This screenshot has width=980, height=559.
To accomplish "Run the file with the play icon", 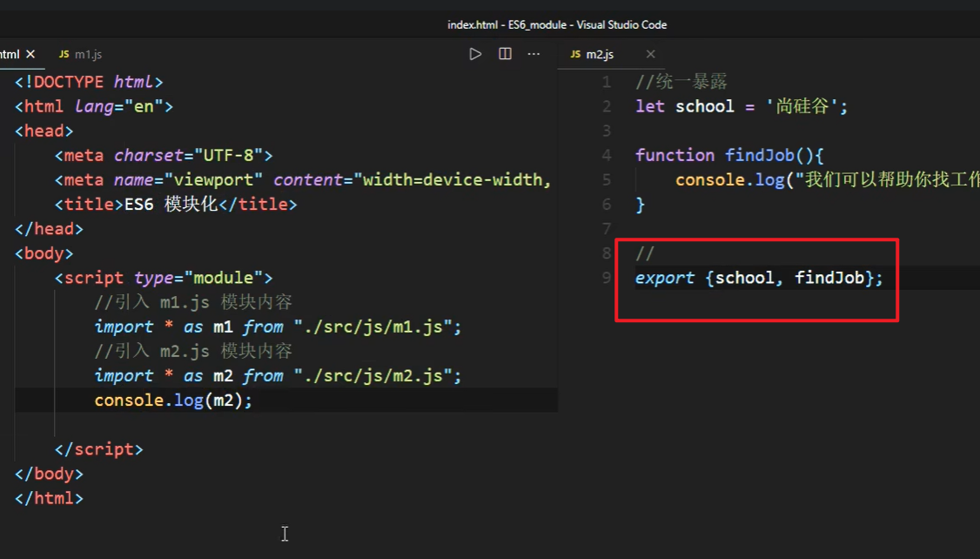I will [x=475, y=54].
